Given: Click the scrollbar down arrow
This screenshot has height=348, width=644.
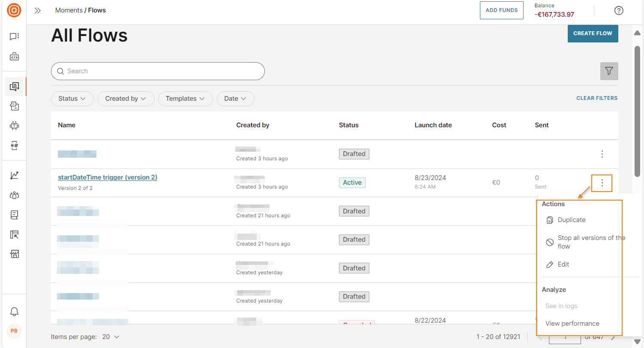Looking at the screenshot, I should (x=637, y=341).
